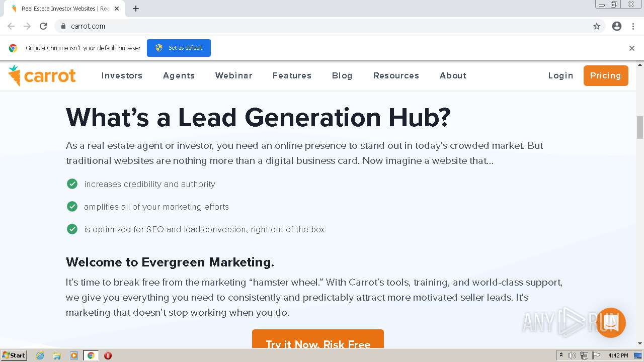View site lock security info
This screenshot has width=644, height=362.
[63, 26]
